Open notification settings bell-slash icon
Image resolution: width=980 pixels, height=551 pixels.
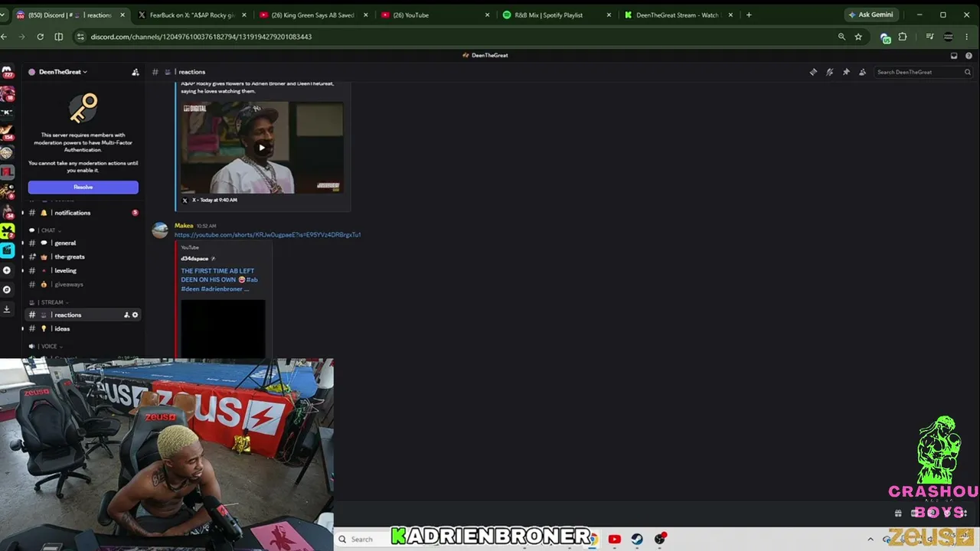coord(829,72)
